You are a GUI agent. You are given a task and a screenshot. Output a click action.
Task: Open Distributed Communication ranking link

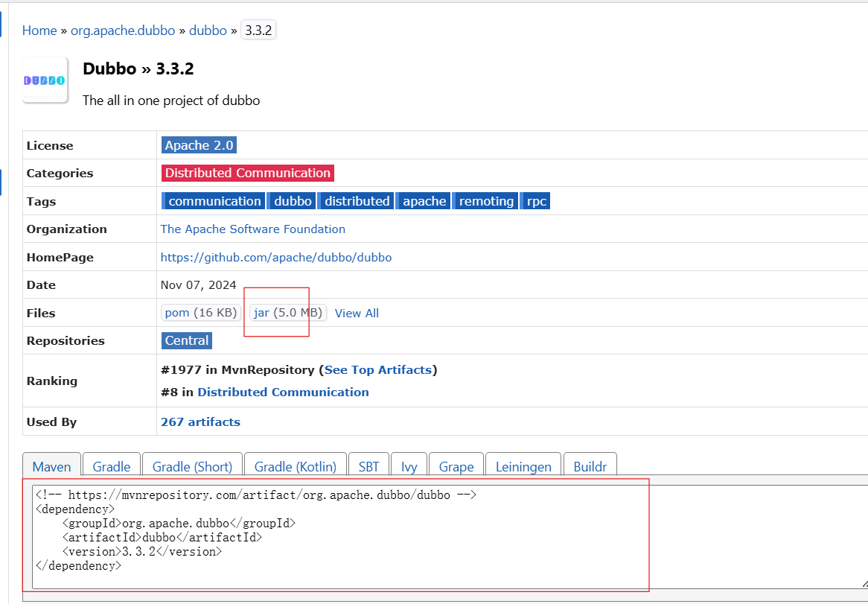(284, 392)
